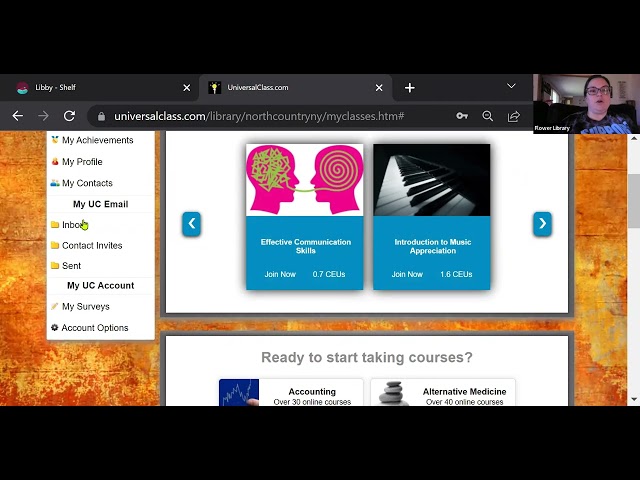Click the My UC Account heading
This screenshot has height=480, width=640.
100,285
